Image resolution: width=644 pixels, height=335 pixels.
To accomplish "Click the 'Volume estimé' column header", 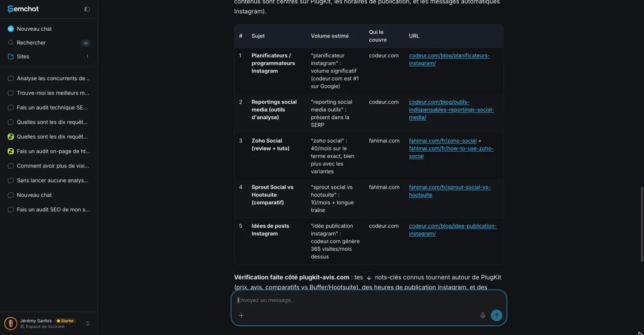I will [x=330, y=36].
